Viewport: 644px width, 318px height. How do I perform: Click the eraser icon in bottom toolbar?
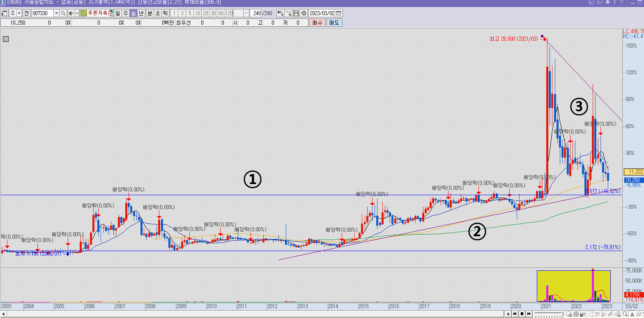(x=639, y=314)
